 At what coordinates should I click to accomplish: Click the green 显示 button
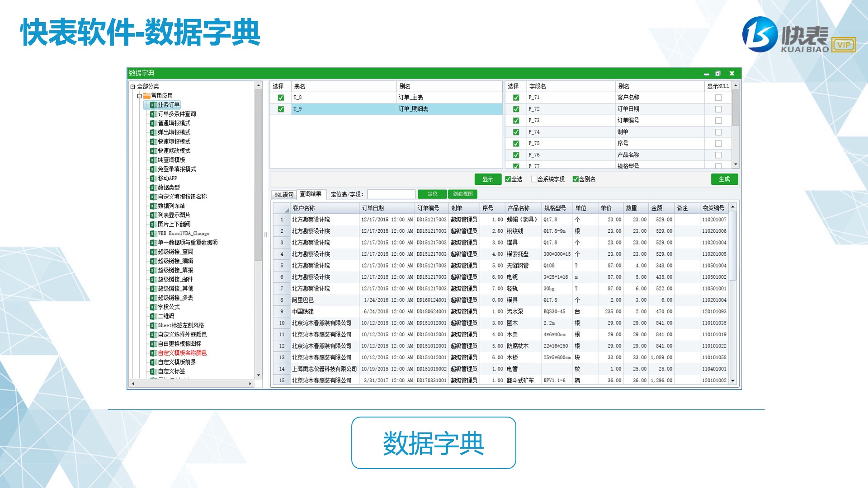[488, 179]
